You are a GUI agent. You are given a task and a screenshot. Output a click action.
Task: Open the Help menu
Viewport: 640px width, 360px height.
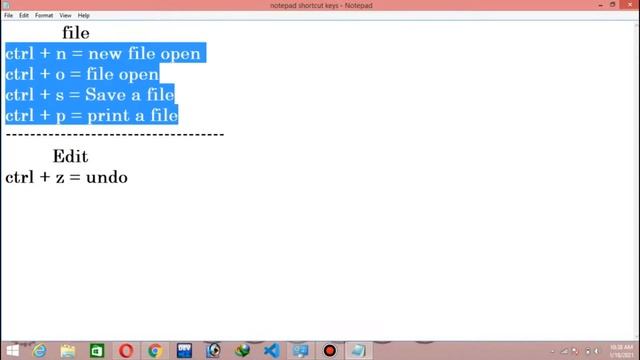coord(83,16)
